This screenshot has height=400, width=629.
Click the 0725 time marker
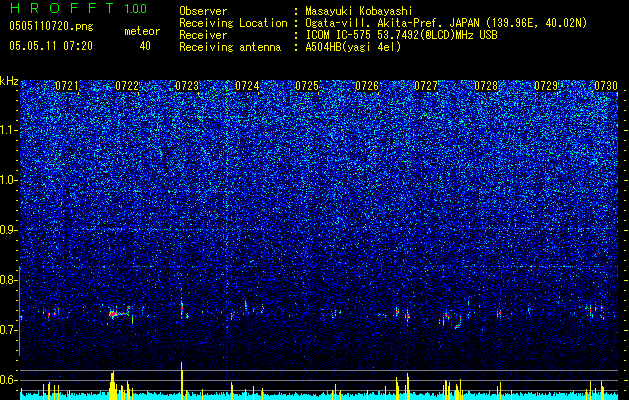[307, 86]
